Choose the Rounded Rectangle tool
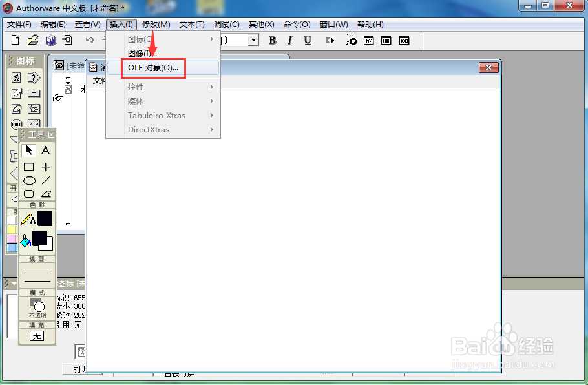This screenshot has width=588, height=385. point(29,194)
